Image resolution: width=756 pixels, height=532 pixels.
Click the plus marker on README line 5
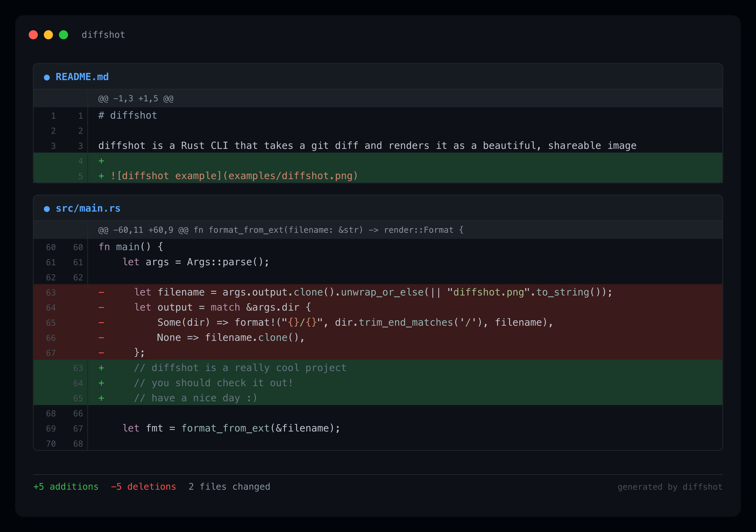[x=101, y=176]
